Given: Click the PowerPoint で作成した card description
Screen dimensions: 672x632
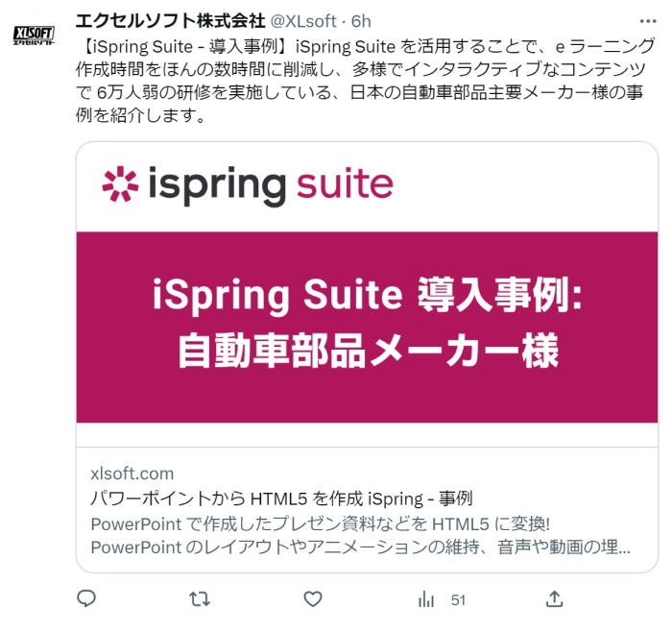Looking at the screenshot, I should pos(320,523).
